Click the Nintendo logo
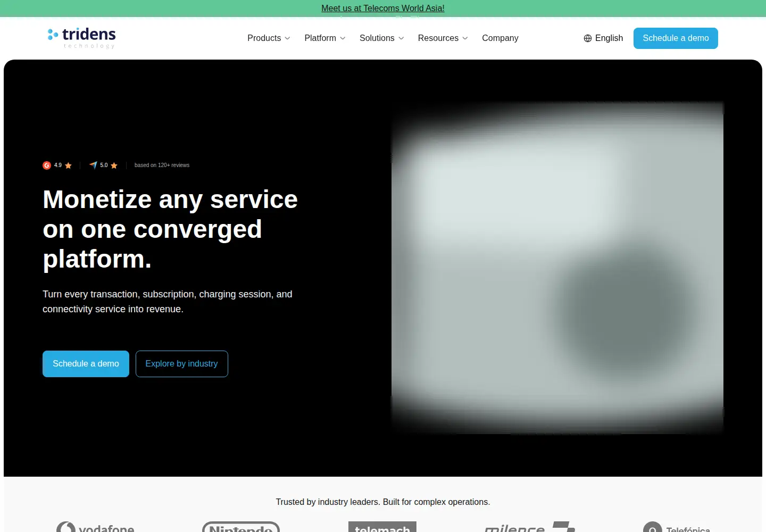Viewport: 766px width, 532px height. (241, 527)
